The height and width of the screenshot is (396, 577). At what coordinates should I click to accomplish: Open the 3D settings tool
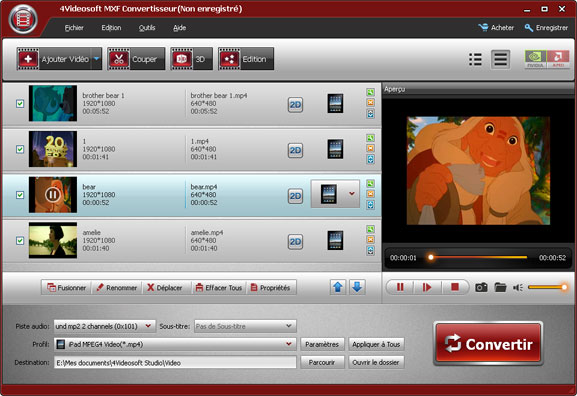click(191, 59)
